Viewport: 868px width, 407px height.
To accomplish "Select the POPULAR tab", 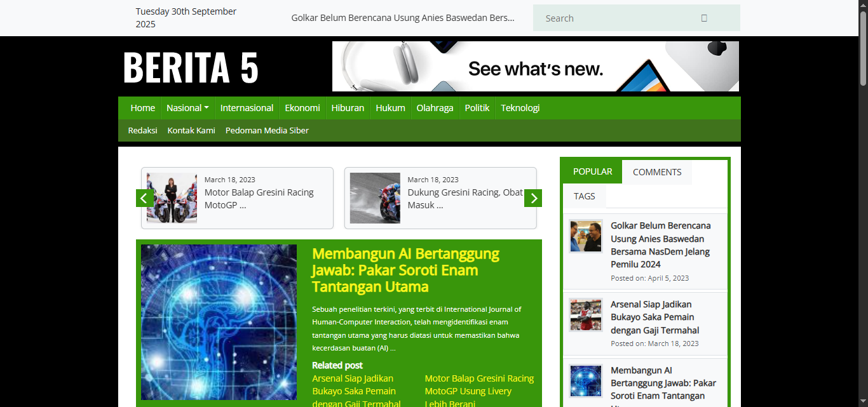I will point(592,171).
